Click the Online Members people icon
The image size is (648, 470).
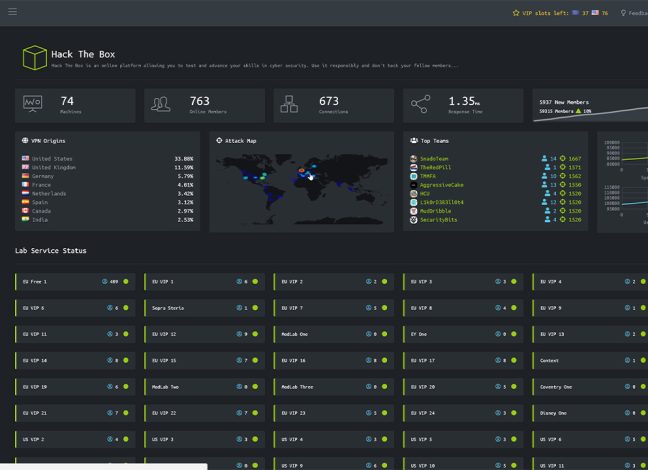tap(161, 104)
